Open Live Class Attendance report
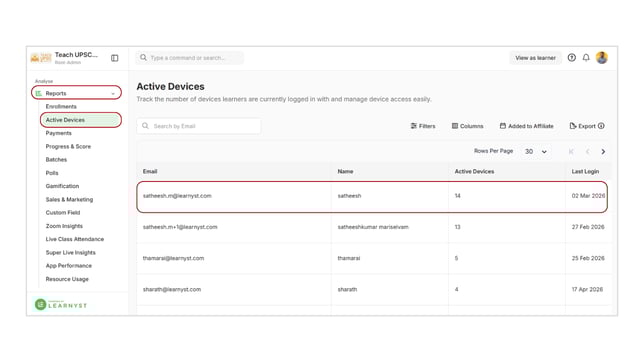This screenshot has height=362, width=644. pyautogui.click(x=75, y=239)
